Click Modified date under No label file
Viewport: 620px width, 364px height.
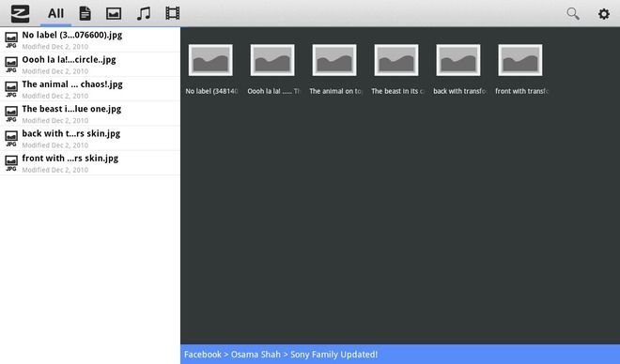(x=55, y=47)
